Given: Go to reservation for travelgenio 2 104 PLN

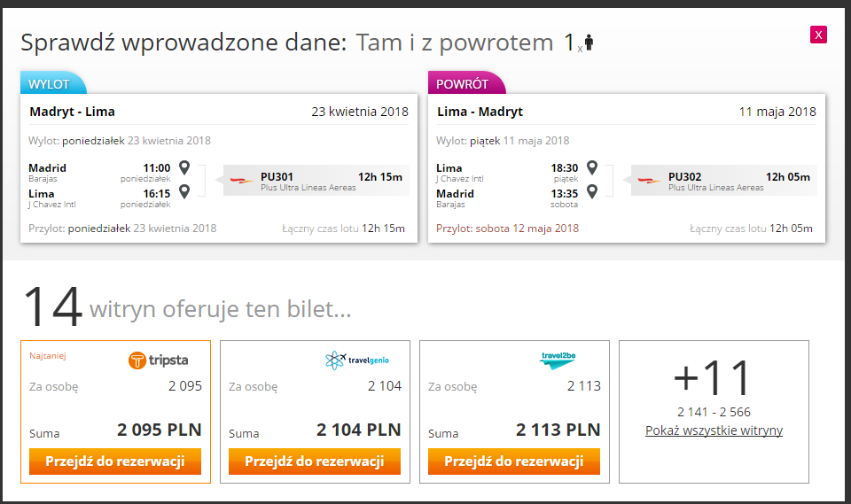Looking at the screenshot, I should pos(314,461).
